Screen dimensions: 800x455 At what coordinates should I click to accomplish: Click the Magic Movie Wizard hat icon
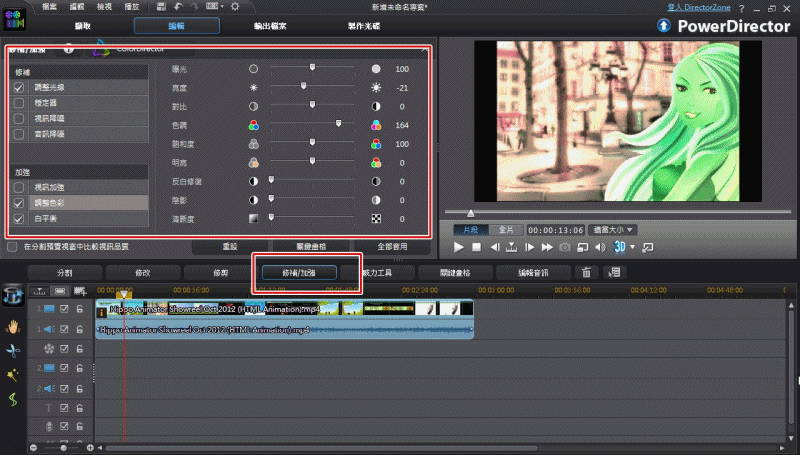pyautogui.click(x=13, y=295)
